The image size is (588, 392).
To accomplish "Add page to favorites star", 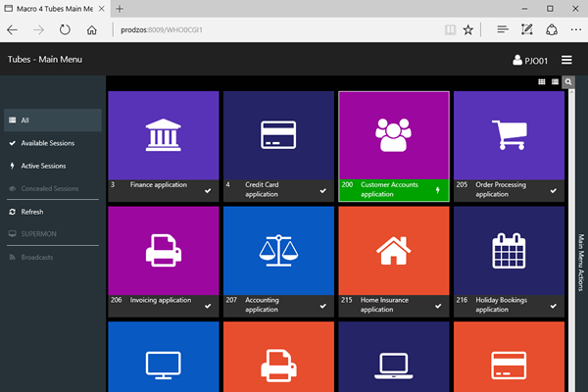I will (x=468, y=29).
